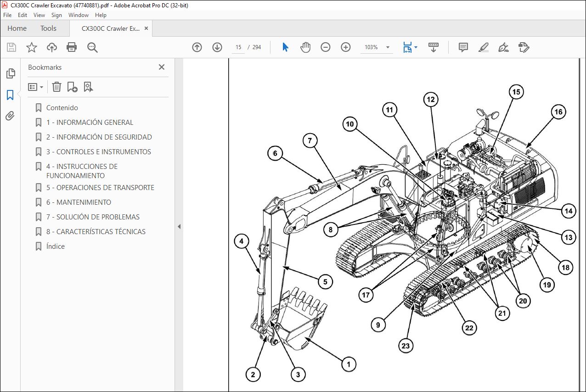Open the View menu
The height and width of the screenshot is (392, 586).
pos(39,15)
